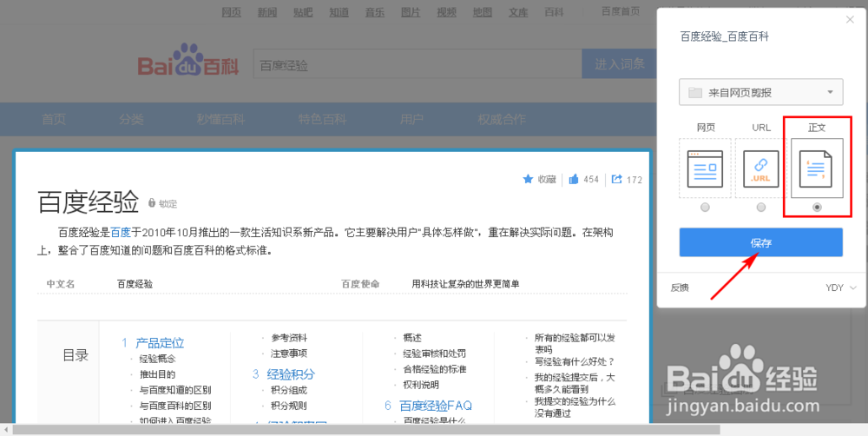Click the Baidu 百科 logo

coord(188,61)
